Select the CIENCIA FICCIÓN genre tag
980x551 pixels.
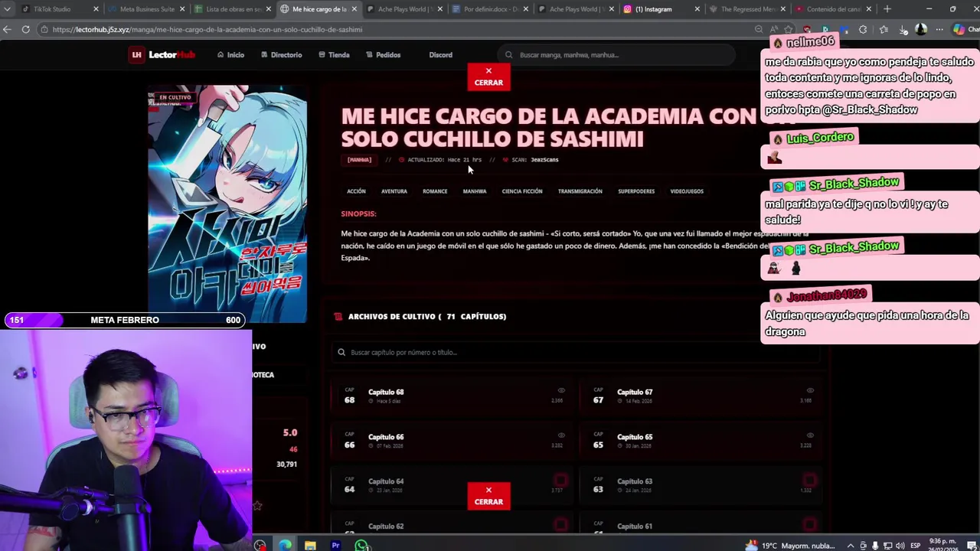[x=522, y=191]
